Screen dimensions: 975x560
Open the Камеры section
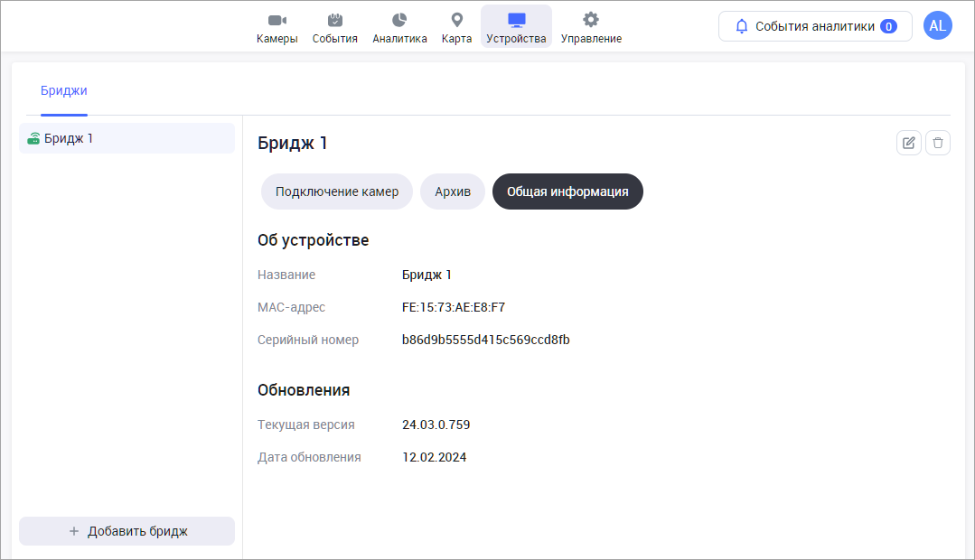tap(277, 28)
